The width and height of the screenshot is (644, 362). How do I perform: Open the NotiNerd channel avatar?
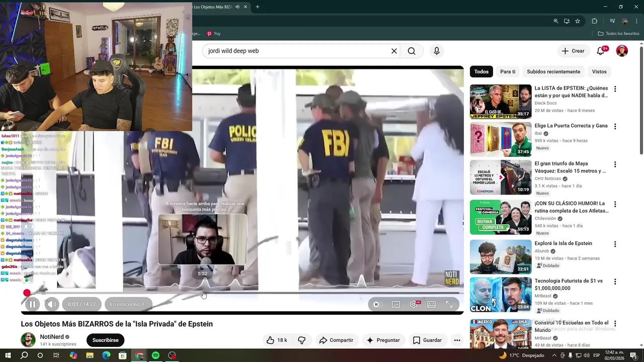point(28,340)
